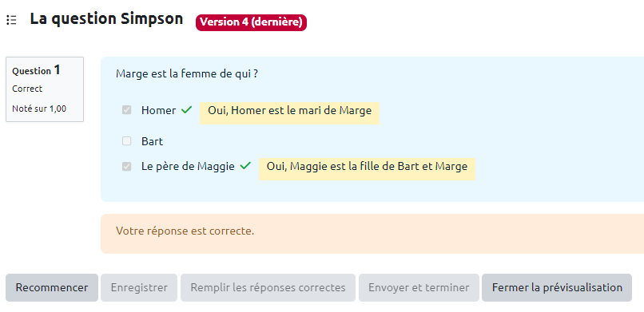Toggle the Homer checkbox

point(126,110)
